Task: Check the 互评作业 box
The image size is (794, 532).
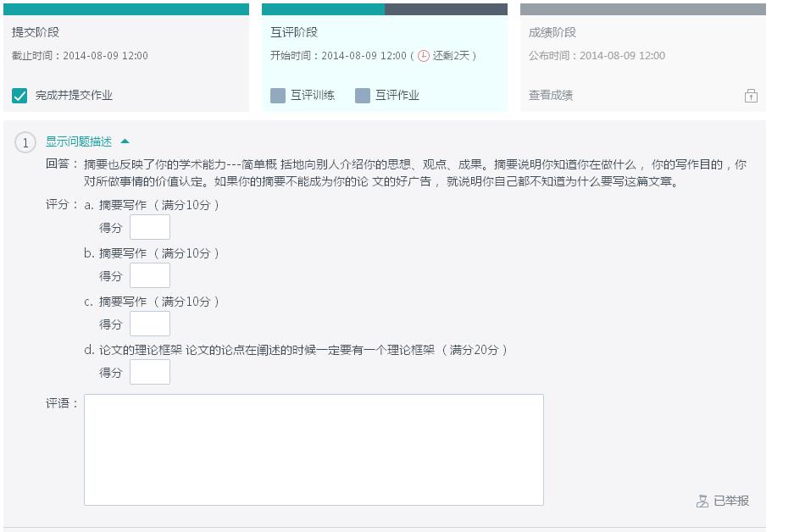Action: click(x=363, y=96)
